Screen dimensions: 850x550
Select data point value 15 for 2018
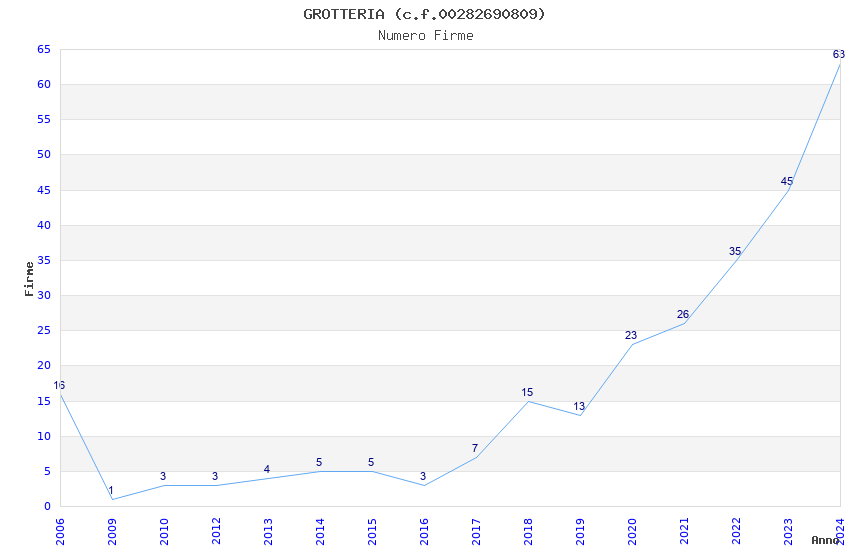(527, 392)
